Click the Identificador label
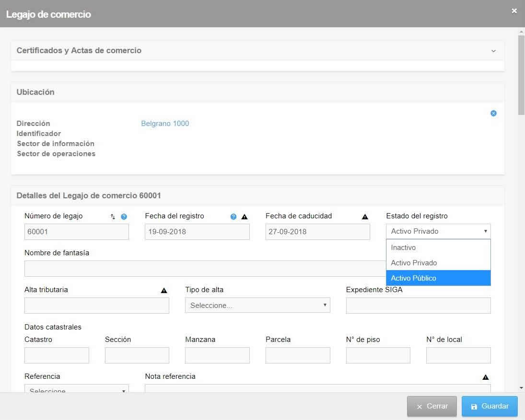525x420 pixels. [39, 134]
